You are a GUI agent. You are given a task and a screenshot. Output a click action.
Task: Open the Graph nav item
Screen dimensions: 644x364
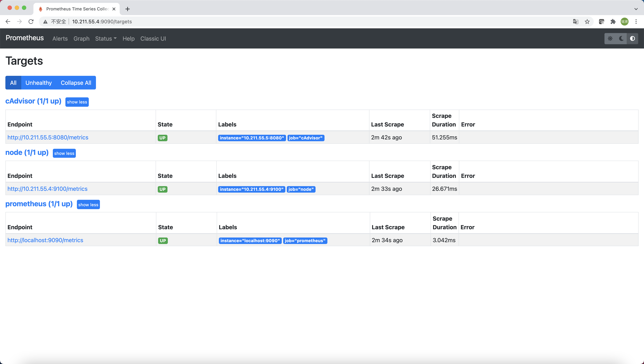point(81,38)
